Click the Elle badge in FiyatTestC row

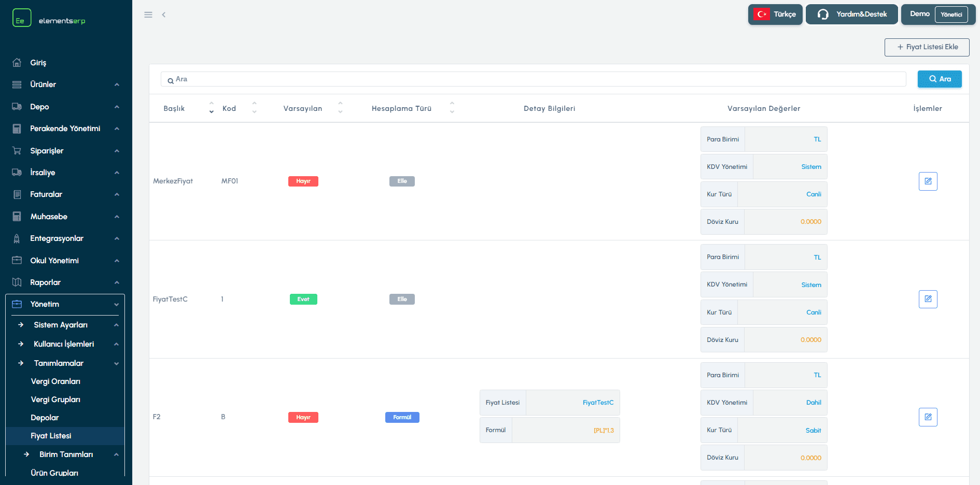pyautogui.click(x=402, y=299)
